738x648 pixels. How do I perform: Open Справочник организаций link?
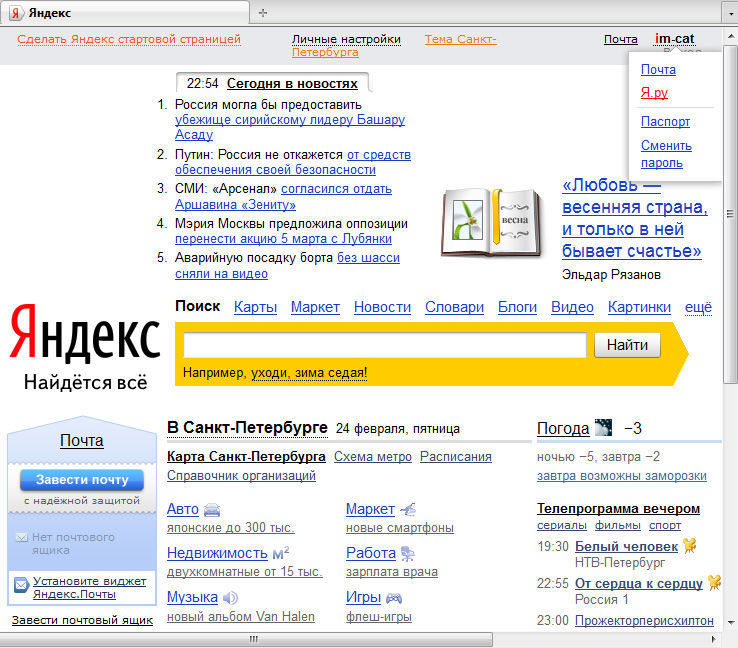coord(241,476)
